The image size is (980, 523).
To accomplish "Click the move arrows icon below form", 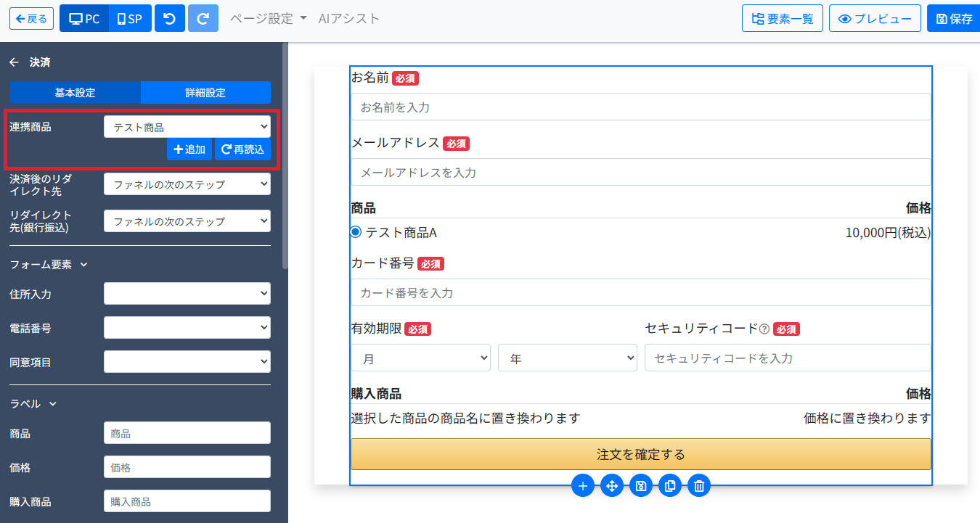I will tap(612, 485).
